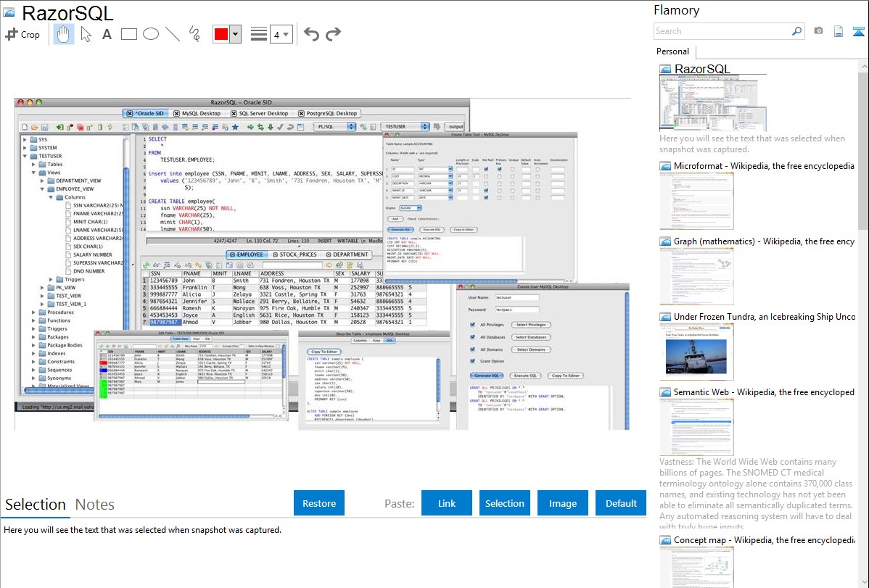Choose the arrow pointer tool

[86, 34]
